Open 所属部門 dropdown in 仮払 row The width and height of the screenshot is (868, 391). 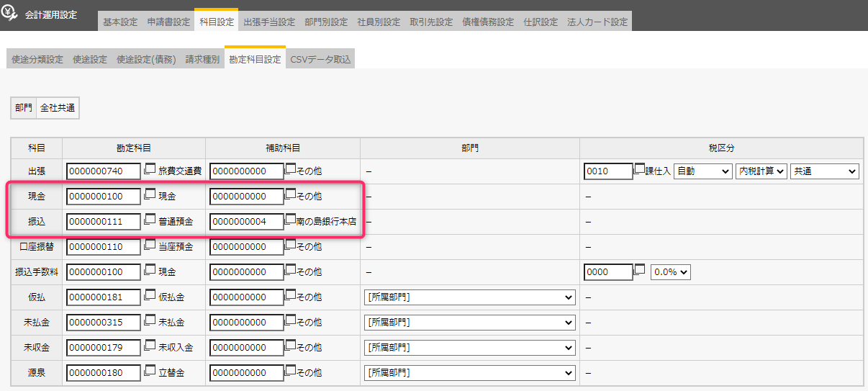470,297
